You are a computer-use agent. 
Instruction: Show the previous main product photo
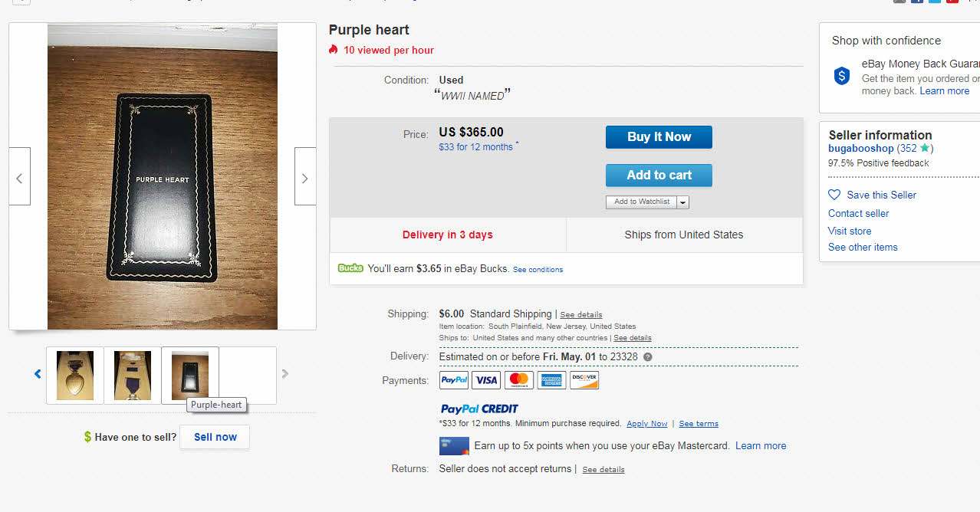coord(20,177)
